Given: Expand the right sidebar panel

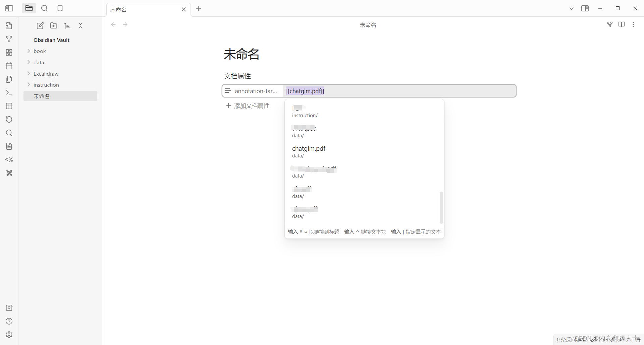Looking at the screenshot, I should [x=585, y=8].
